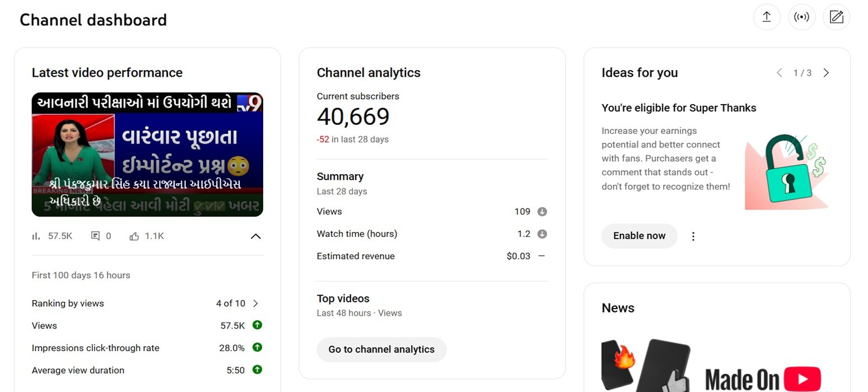The height and width of the screenshot is (392, 868).
Task: Click green up arrow beside Views 57.5K
Action: 257,325
